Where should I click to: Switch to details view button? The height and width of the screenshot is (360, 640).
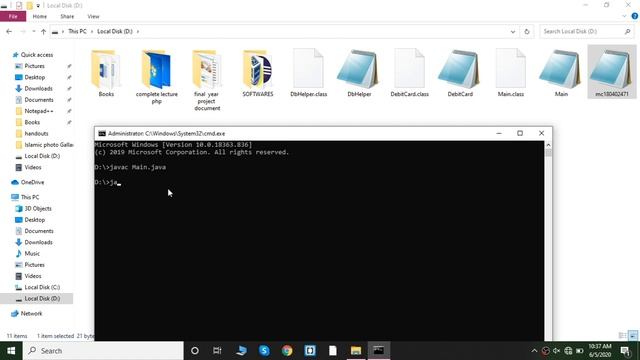(x=622, y=336)
